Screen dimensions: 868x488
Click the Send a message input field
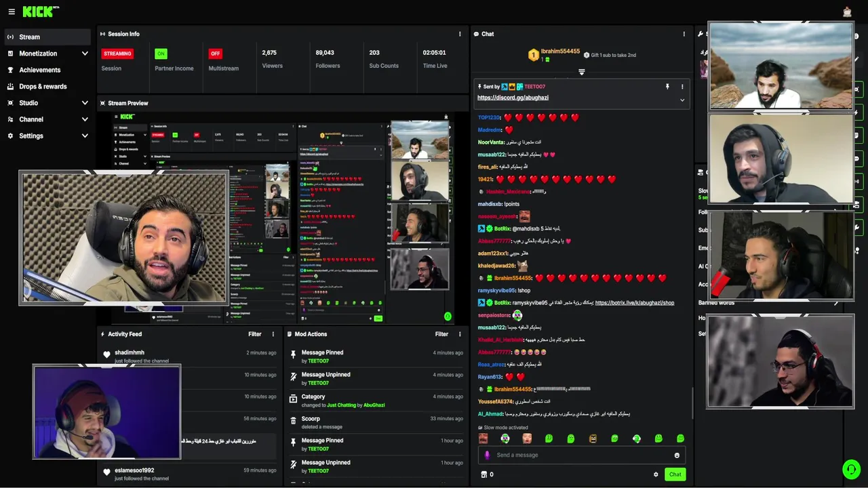click(x=581, y=455)
